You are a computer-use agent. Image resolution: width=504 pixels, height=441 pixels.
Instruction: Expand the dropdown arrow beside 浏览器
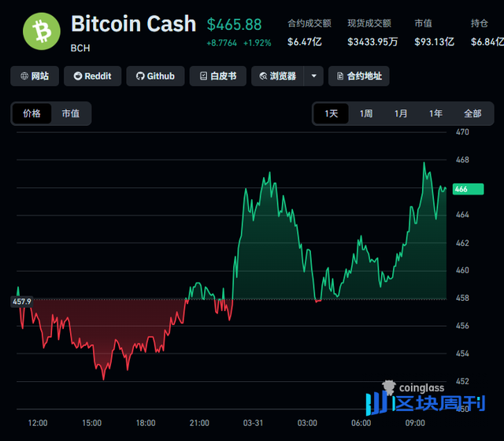313,76
